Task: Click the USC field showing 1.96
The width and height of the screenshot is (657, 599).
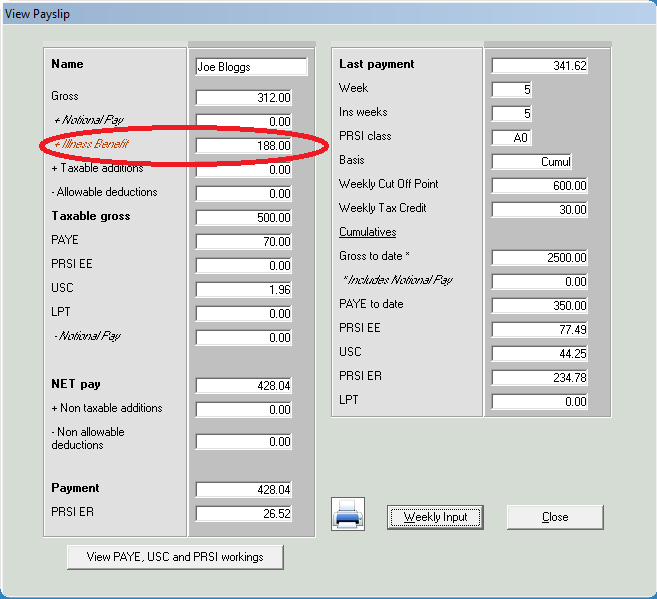Action: [x=243, y=290]
